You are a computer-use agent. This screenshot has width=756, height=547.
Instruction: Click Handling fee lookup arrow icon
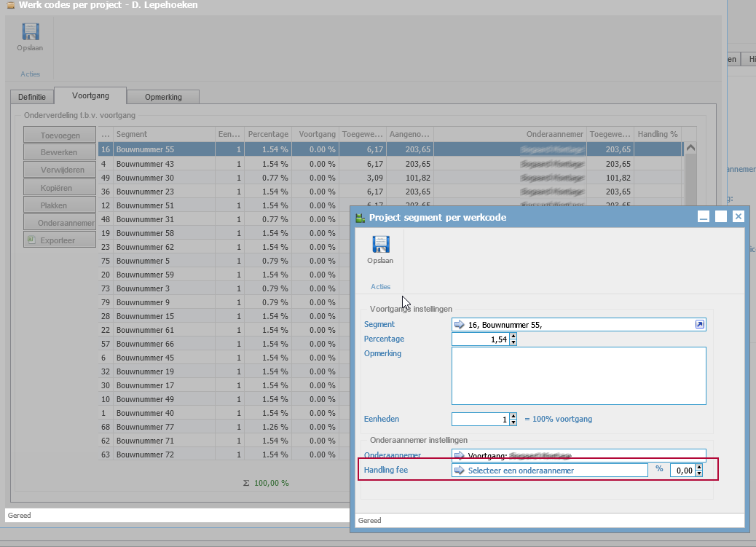tap(460, 471)
